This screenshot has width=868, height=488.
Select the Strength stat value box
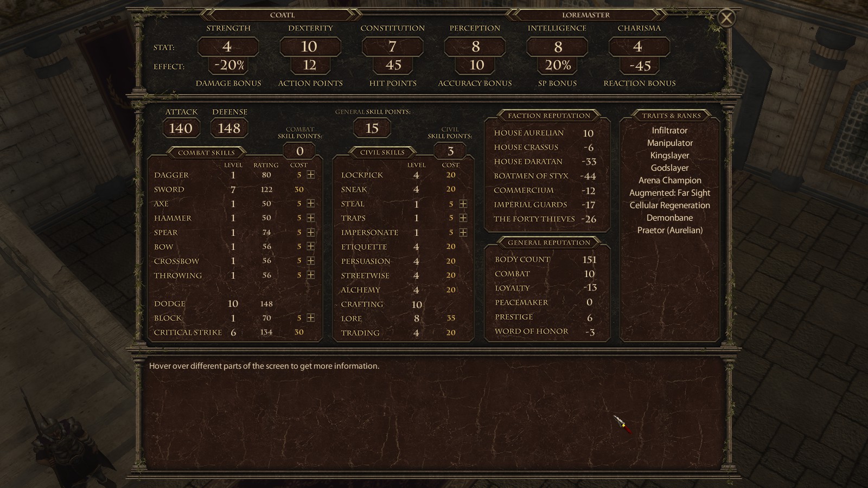coord(227,47)
